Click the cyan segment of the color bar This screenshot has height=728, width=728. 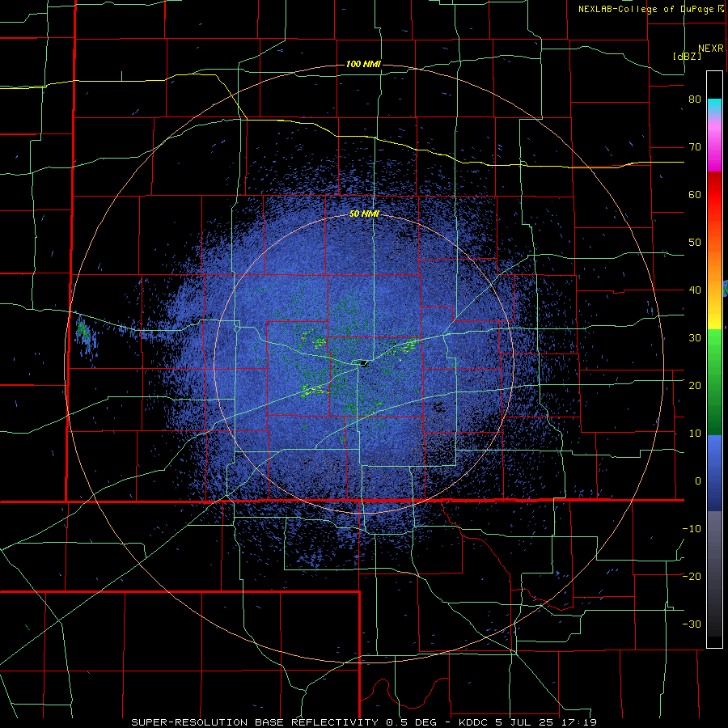pos(714,106)
